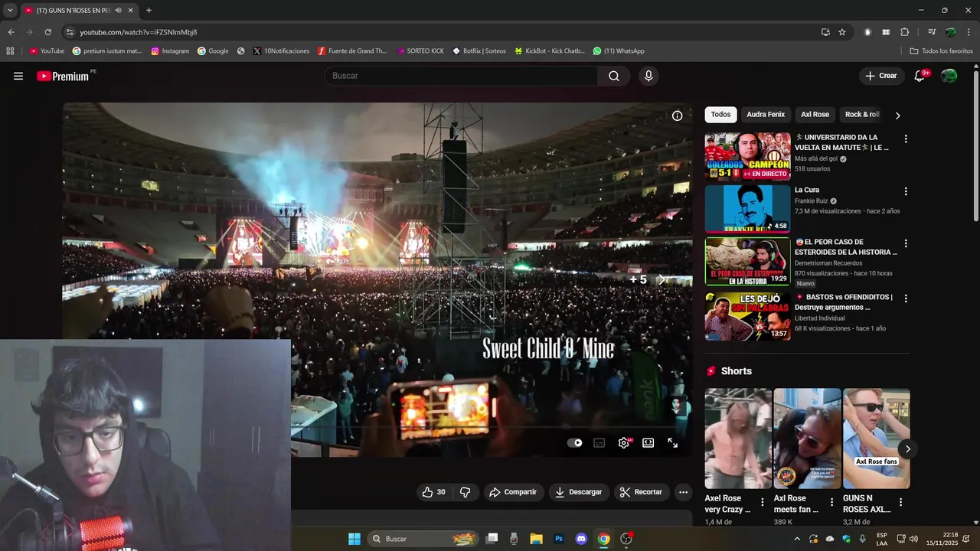
Task: Open options for Axel Rose very Crazy short
Action: 763,503
